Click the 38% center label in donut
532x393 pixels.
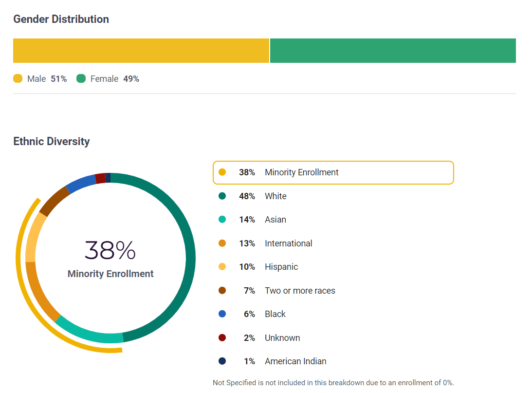(110, 250)
